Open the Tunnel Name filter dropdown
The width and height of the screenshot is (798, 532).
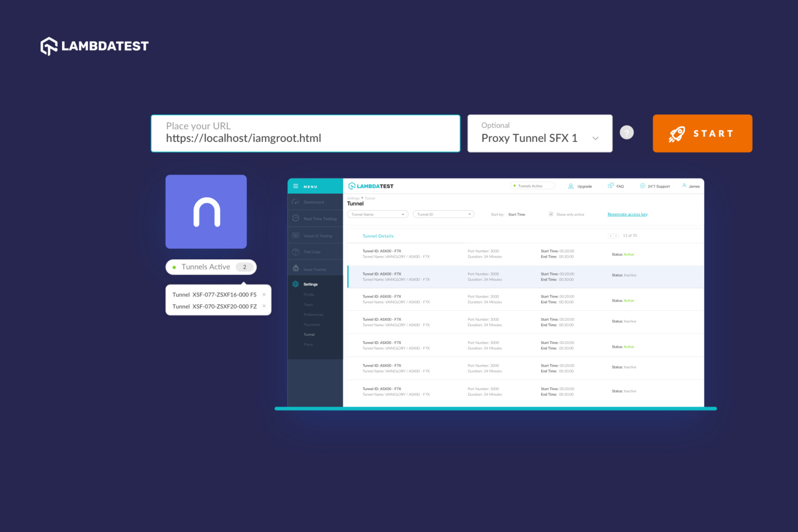(x=377, y=215)
